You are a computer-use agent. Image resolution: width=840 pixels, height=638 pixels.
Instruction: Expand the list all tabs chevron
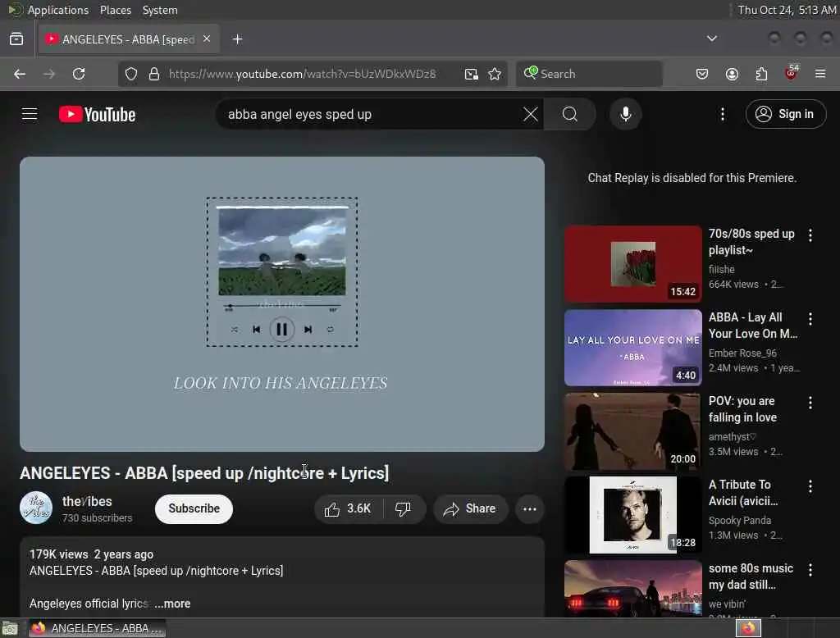711,39
